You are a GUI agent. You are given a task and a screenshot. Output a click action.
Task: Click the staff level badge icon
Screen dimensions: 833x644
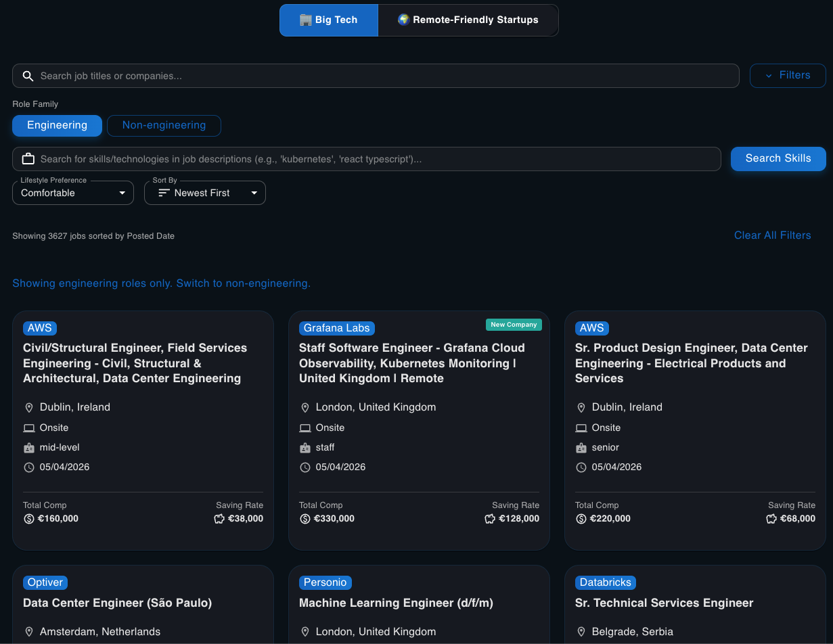[x=305, y=448]
